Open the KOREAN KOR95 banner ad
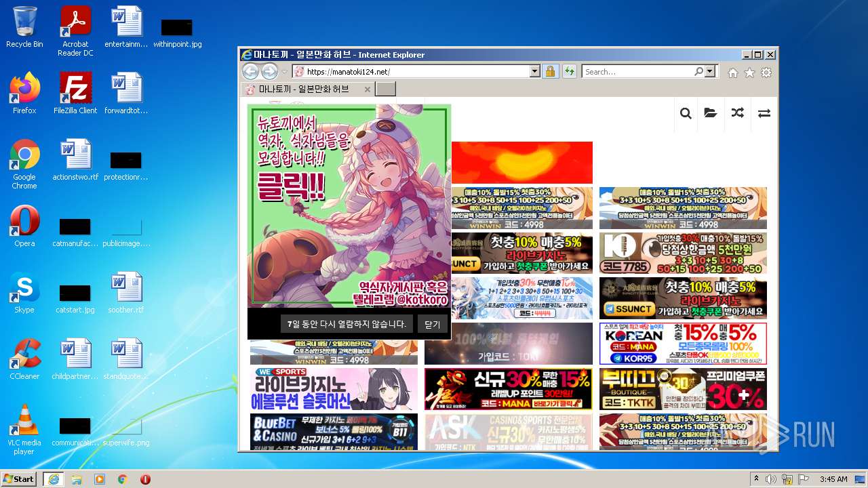868x488 pixels. point(683,344)
